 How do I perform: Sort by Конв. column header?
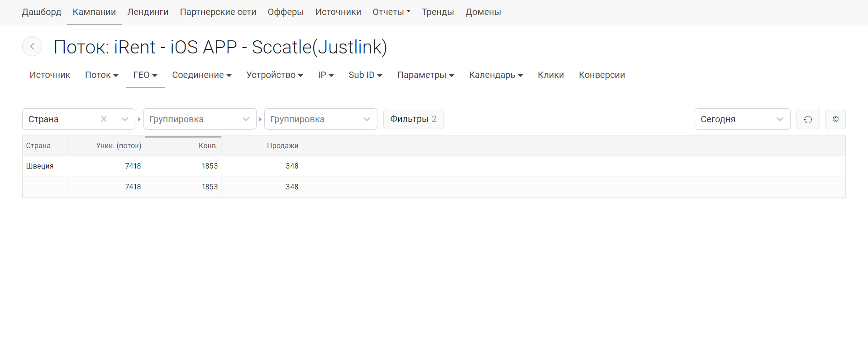pos(183,146)
